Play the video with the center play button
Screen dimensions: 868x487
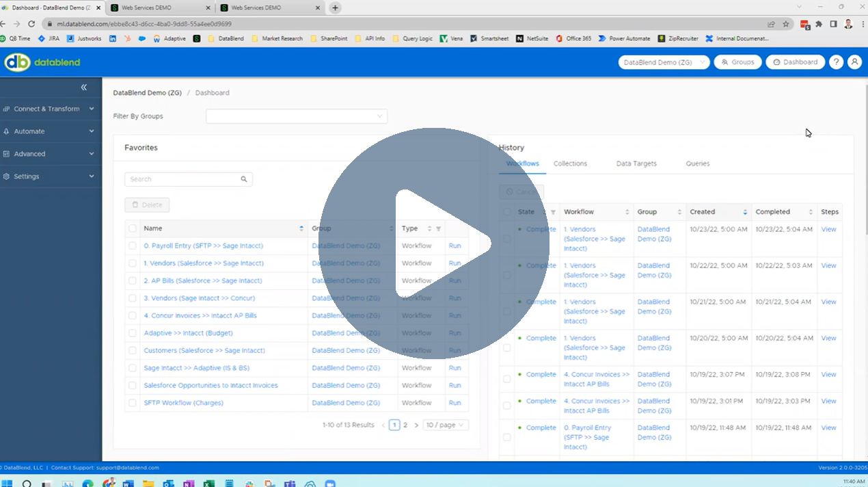434,243
